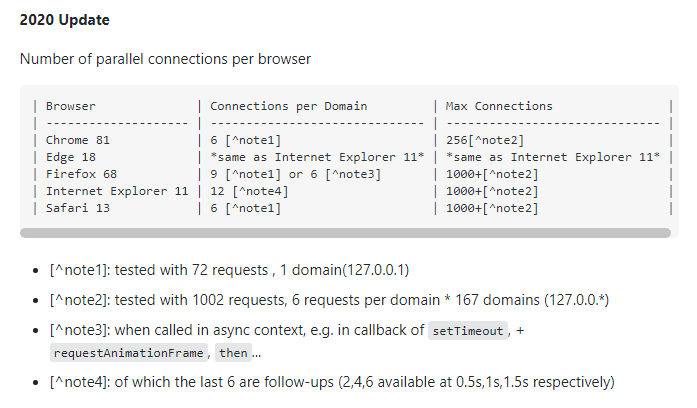Image resolution: width=697 pixels, height=408 pixels.
Task: Click the "then" inline code snippet
Action: [x=233, y=353]
